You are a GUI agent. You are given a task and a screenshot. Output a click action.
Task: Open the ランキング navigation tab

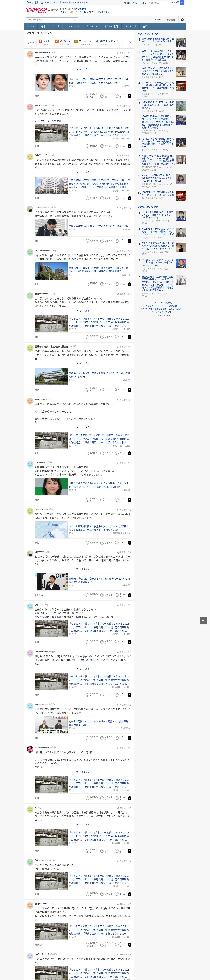tap(130, 27)
